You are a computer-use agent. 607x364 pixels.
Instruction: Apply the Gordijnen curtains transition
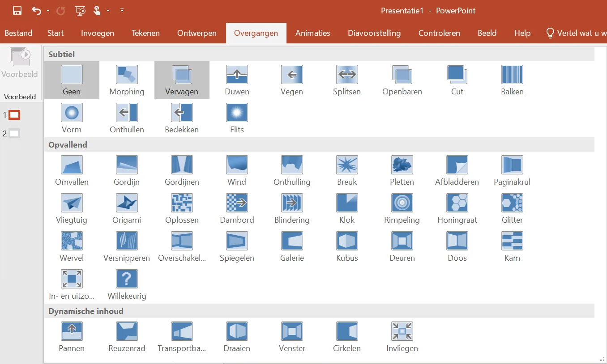182,170
